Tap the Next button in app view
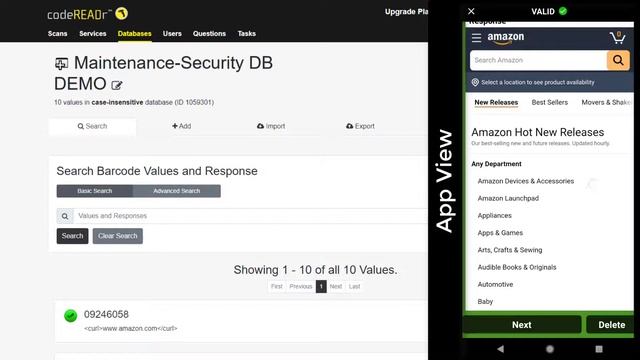 point(522,325)
